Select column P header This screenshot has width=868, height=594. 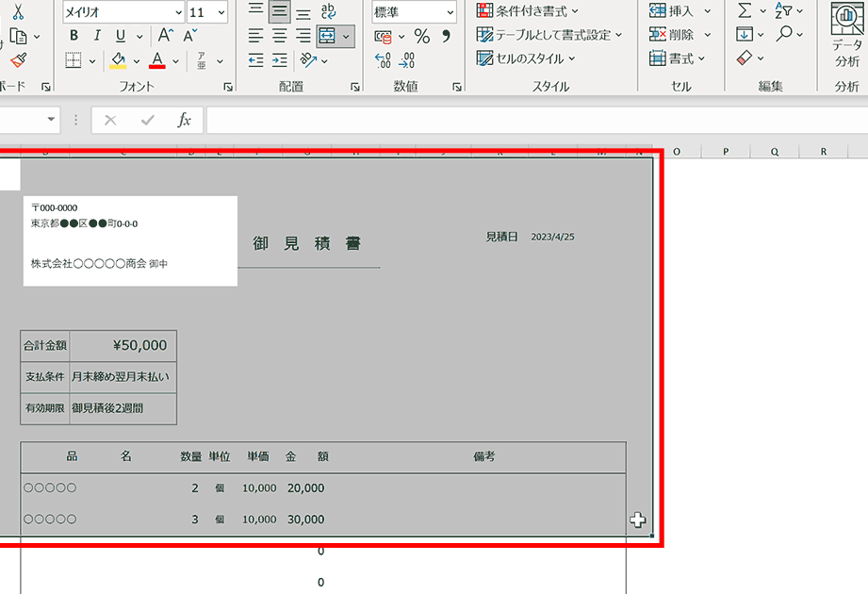pos(726,152)
